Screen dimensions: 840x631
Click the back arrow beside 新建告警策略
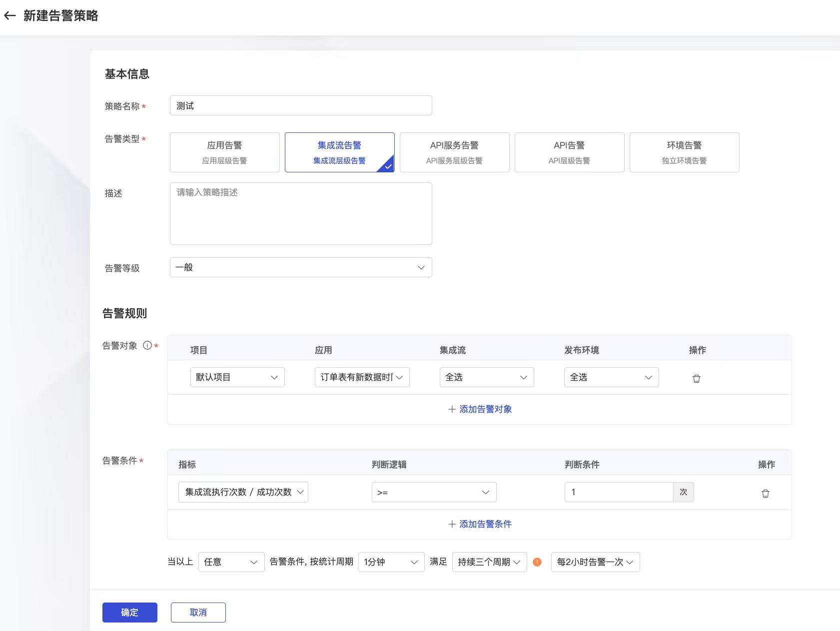pos(10,16)
